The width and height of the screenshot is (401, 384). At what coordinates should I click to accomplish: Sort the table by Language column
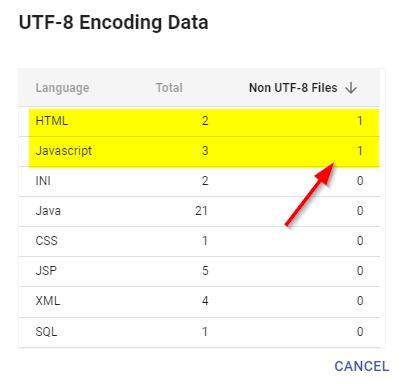click(x=62, y=88)
